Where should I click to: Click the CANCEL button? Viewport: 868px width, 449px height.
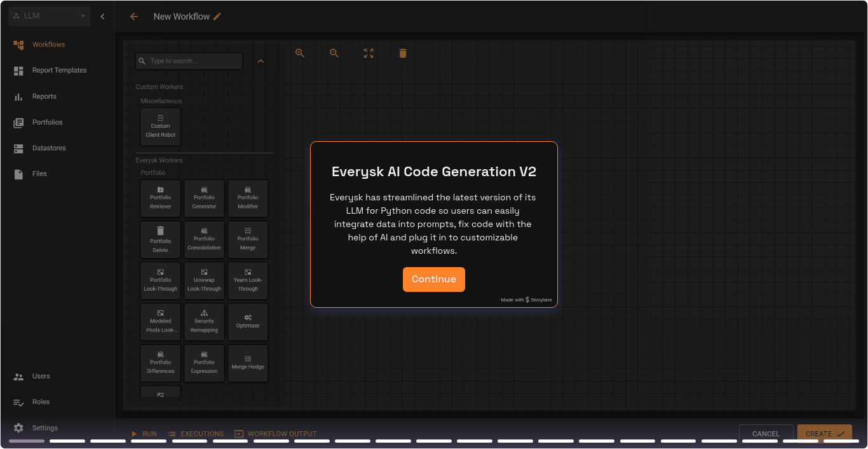pyautogui.click(x=766, y=434)
